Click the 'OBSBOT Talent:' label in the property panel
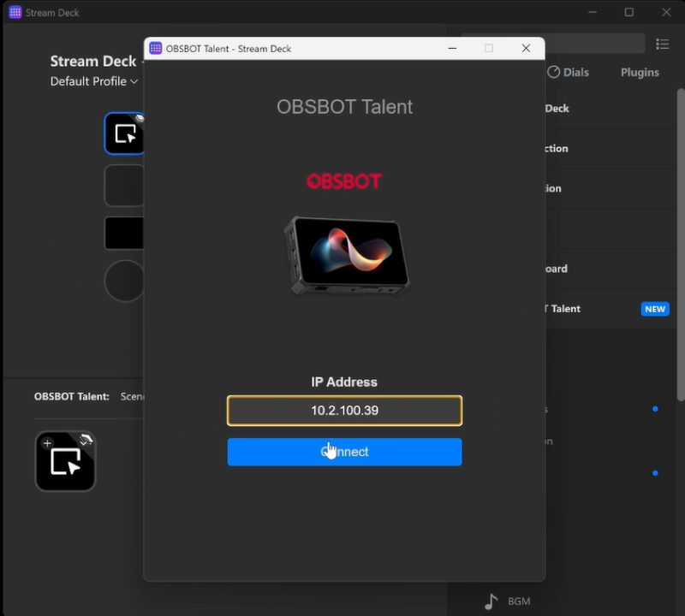Screen dimensions: 685x616 (72, 396)
